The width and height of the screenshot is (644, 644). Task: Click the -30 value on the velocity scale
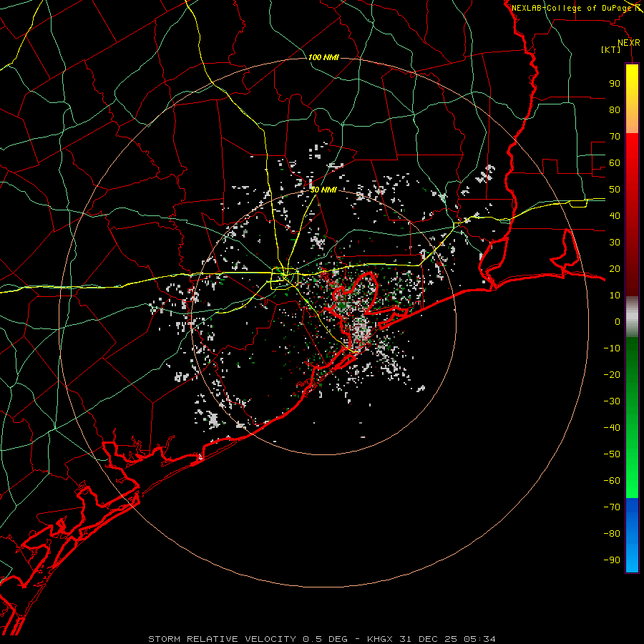point(612,401)
